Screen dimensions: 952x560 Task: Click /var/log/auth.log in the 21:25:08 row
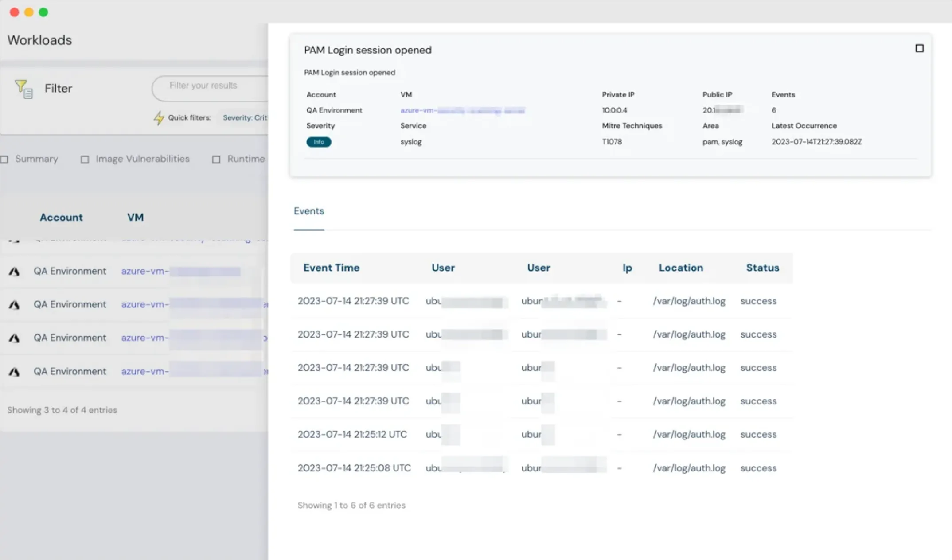[689, 468]
